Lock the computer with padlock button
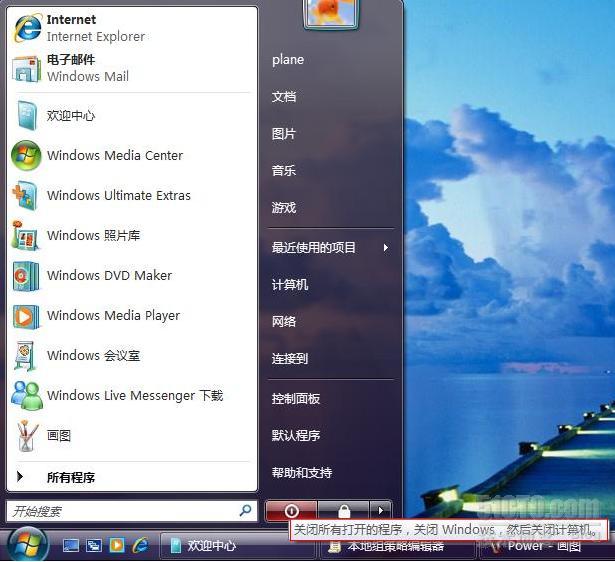The width and height of the screenshot is (615, 562). pos(344,511)
